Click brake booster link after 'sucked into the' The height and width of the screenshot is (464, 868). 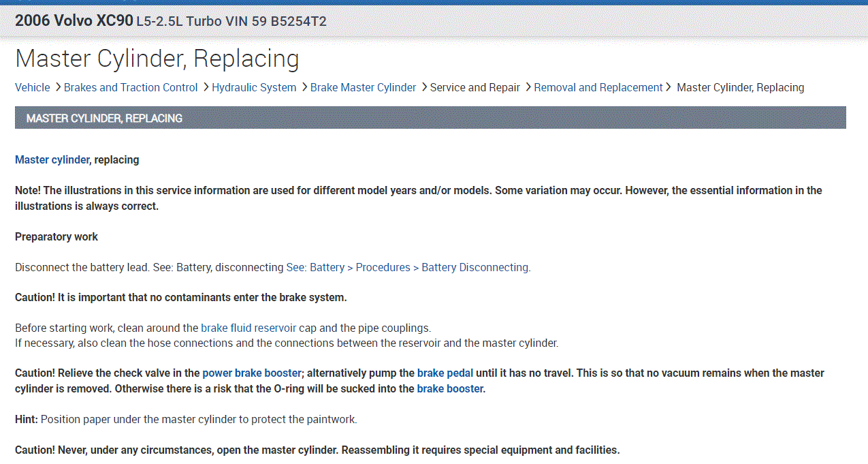(450, 388)
